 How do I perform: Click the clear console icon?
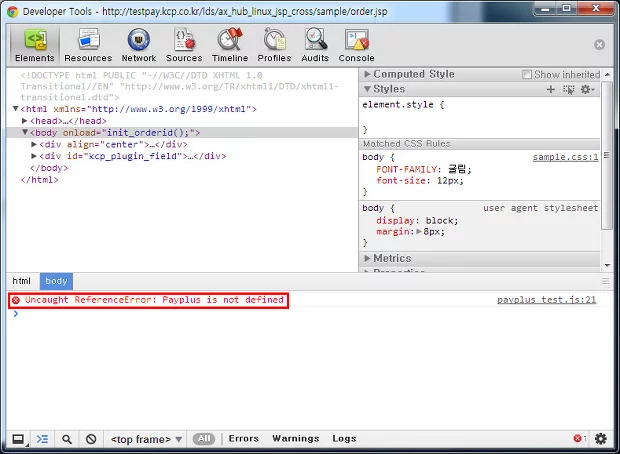pyautogui.click(x=91, y=439)
